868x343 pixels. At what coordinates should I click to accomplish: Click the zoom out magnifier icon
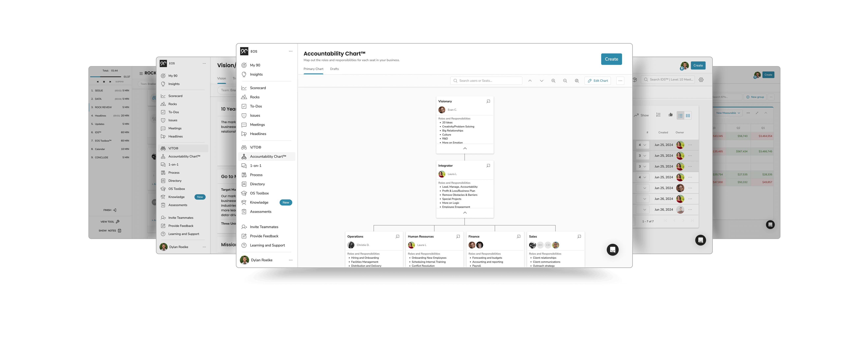click(565, 81)
